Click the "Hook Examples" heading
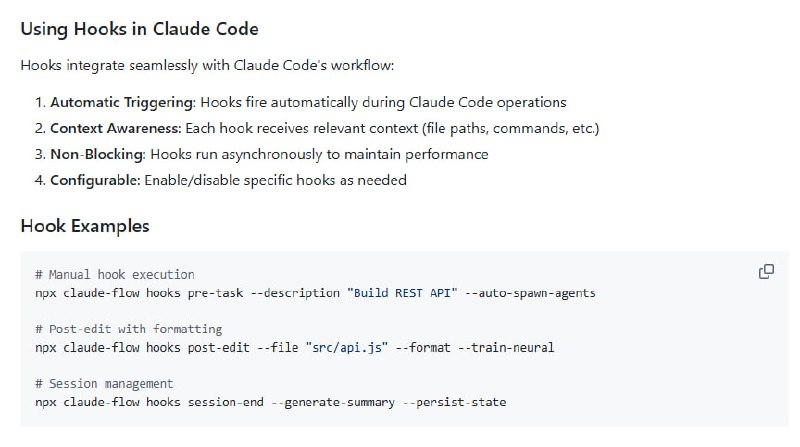This screenshot has width=800, height=447. [x=85, y=226]
